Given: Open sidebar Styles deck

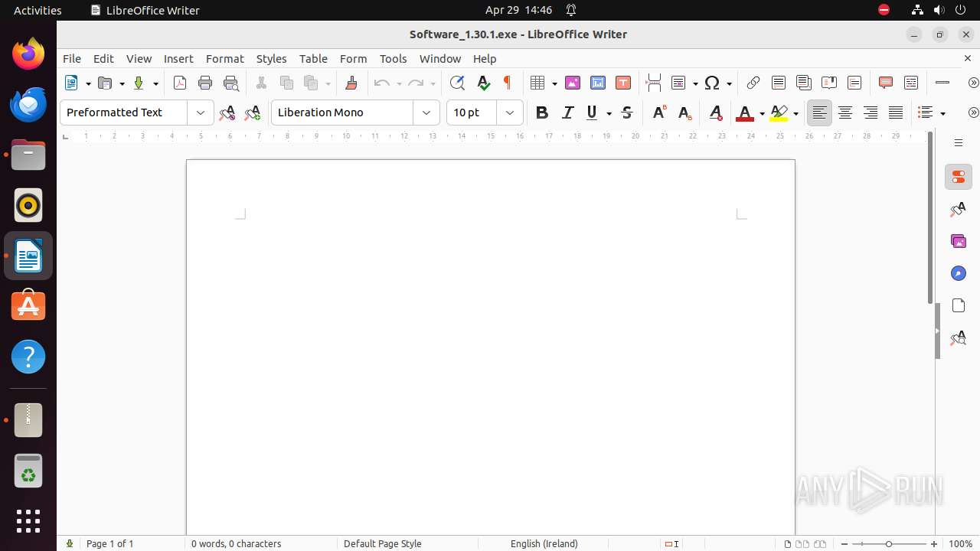Looking at the screenshot, I should click(x=959, y=209).
